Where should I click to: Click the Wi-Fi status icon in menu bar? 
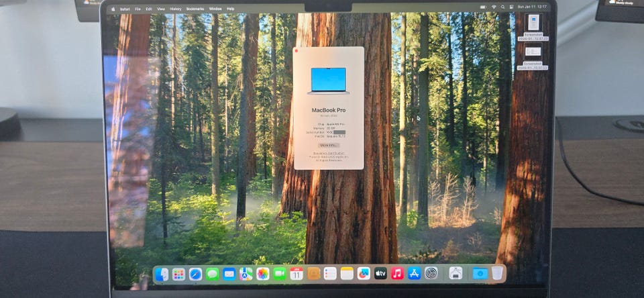(x=494, y=7)
